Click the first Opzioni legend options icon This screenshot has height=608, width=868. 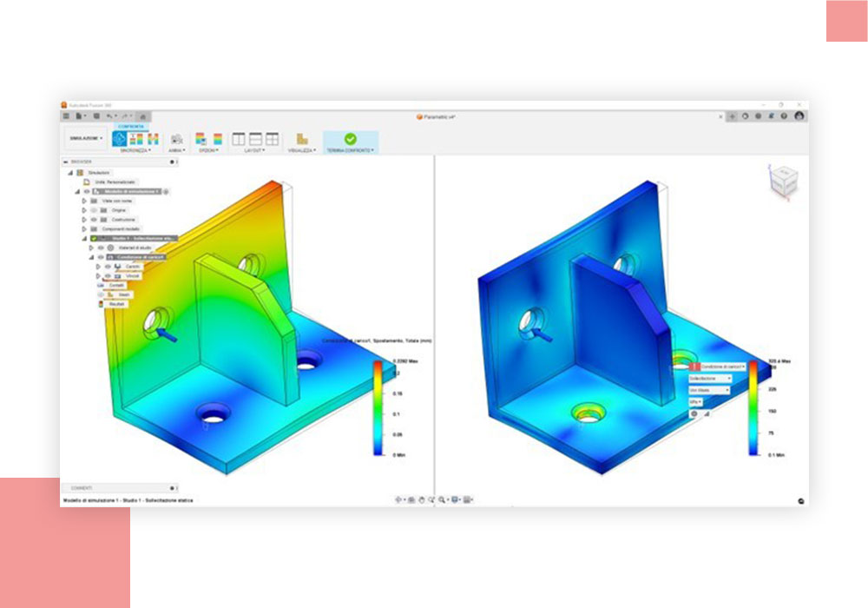tap(201, 139)
